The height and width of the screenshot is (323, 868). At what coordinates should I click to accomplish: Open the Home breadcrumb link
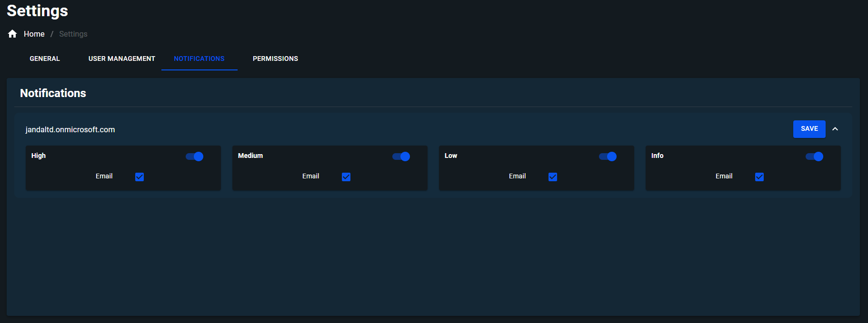pyautogui.click(x=34, y=34)
